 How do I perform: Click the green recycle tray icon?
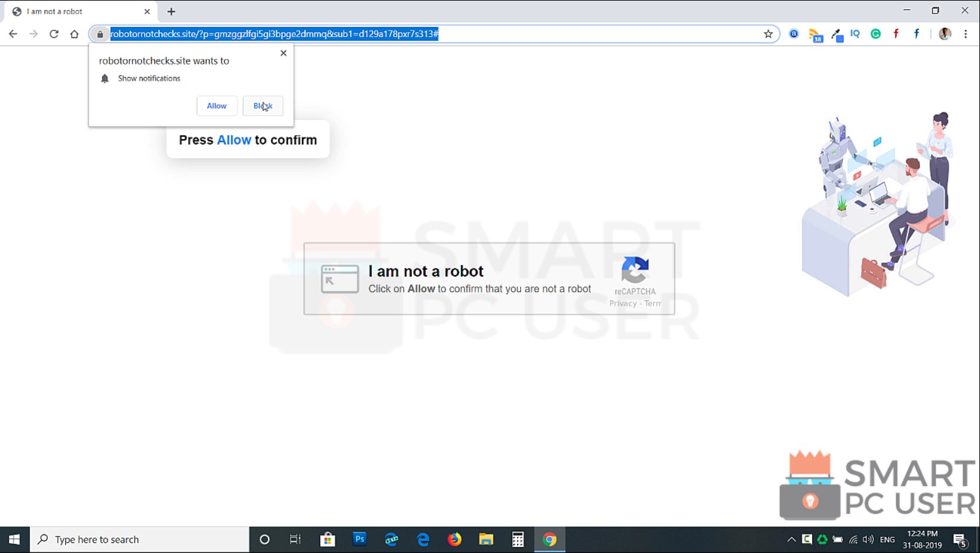(822, 539)
